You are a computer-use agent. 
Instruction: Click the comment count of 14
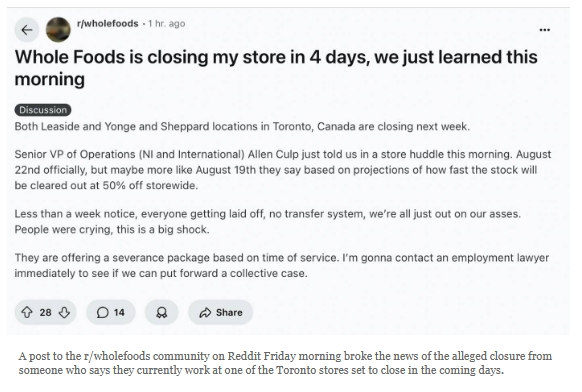pyautogui.click(x=119, y=313)
